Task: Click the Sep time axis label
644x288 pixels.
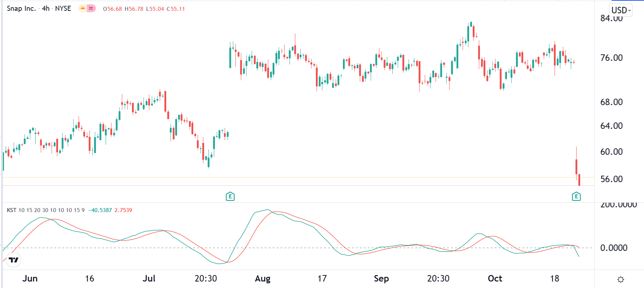Action: (x=381, y=278)
